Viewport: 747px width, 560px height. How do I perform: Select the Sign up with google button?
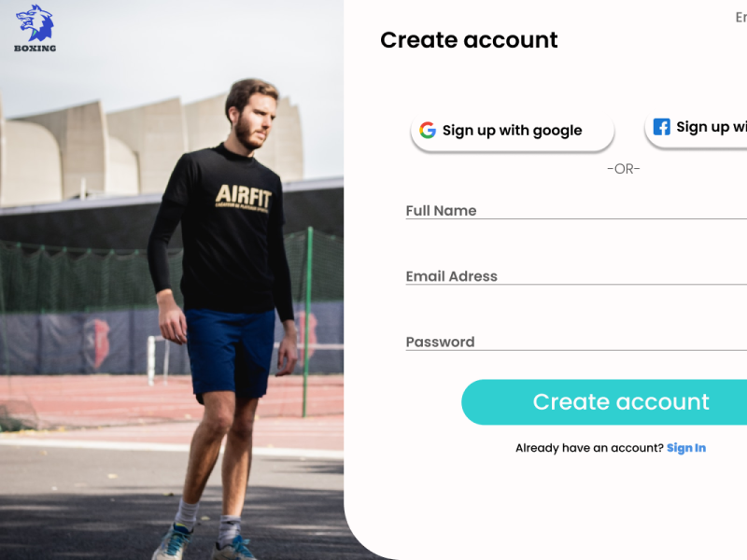[512, 132]
